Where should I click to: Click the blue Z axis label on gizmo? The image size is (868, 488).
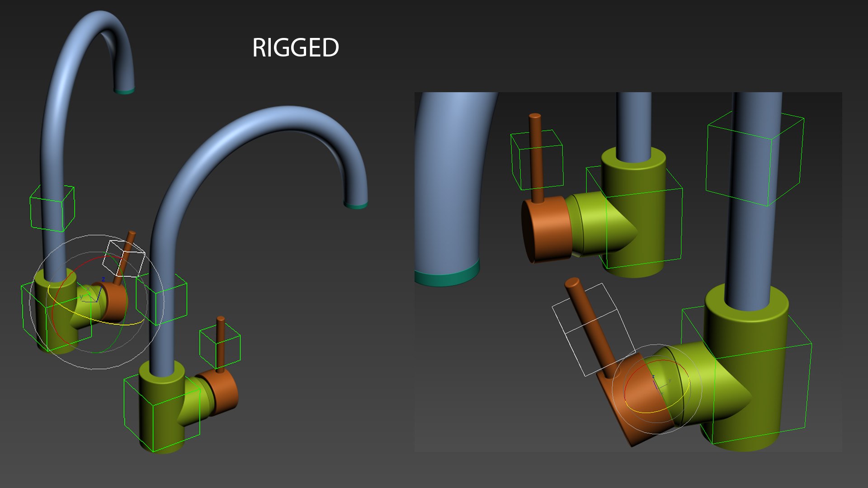[x=103, y=280]
